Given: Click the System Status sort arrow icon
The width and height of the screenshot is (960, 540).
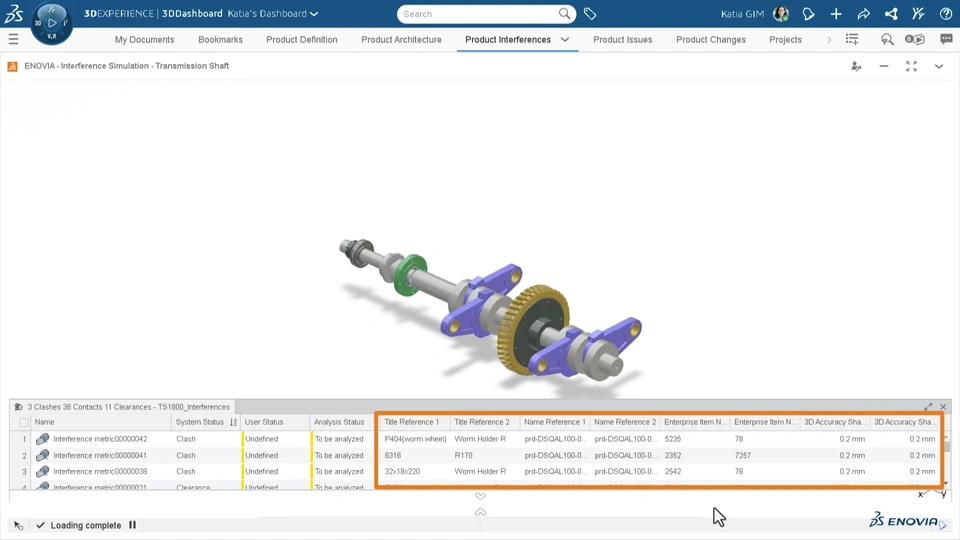Looking at the screenshot, I should (233, 422).
